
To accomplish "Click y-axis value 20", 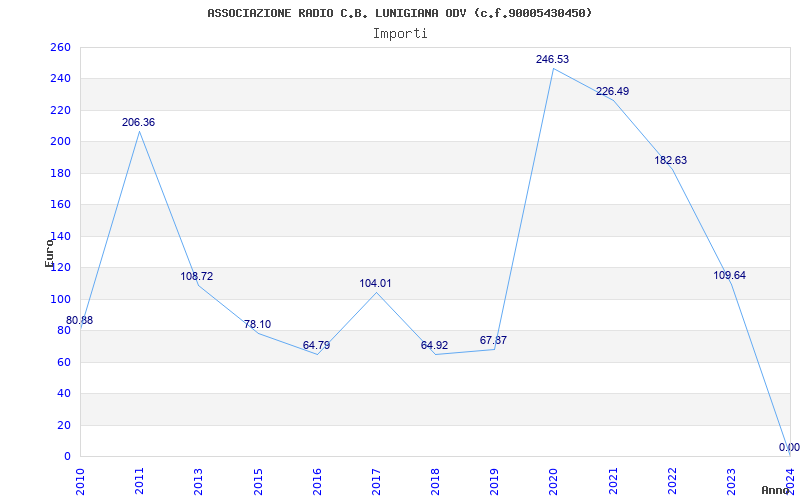I will [x=64, y=425].
